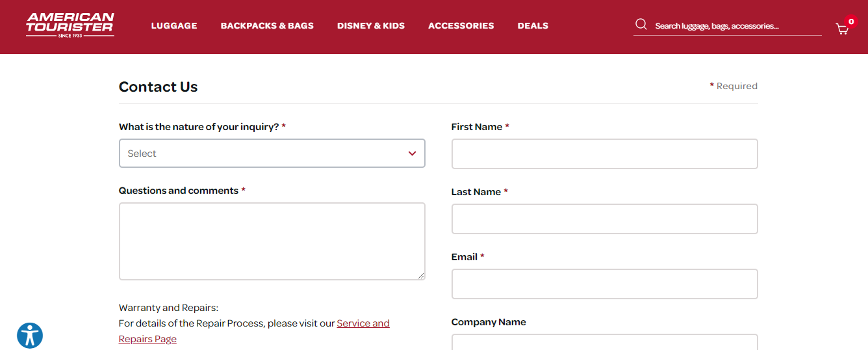This screenshot has height=350, width=868.
Task: Open the Accessories menu
Action: point(461,26)
